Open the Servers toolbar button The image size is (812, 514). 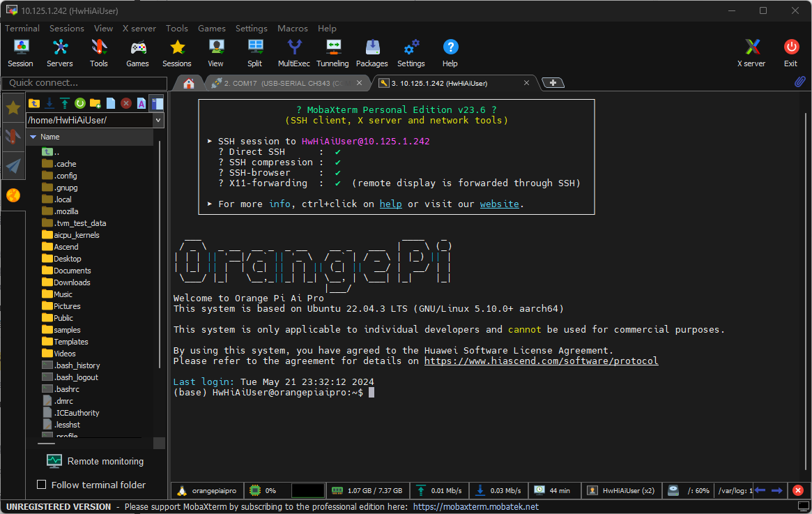click(x=60, y=54)
